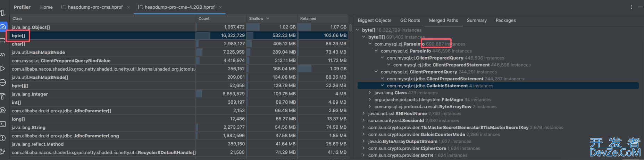Screen dimensions: 644x160
Task: Expand the java.lang.Class 479 instances node
Action: [370, 93]
